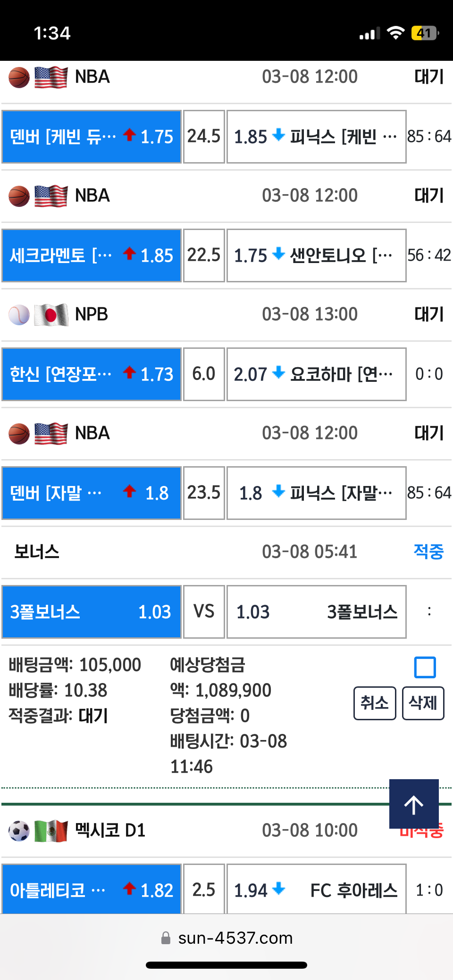Click the 취소 button

click(x=375, y=703)
